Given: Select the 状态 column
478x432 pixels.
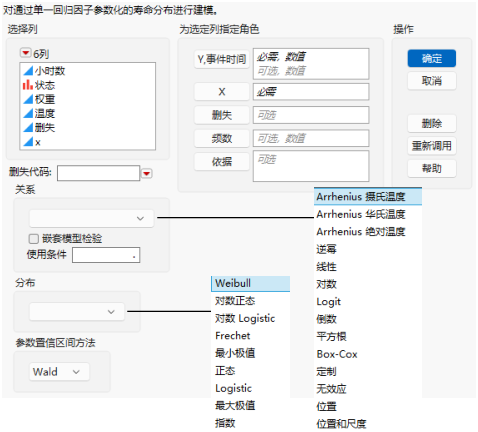Looking at the screenshot, I should [45, 85].
